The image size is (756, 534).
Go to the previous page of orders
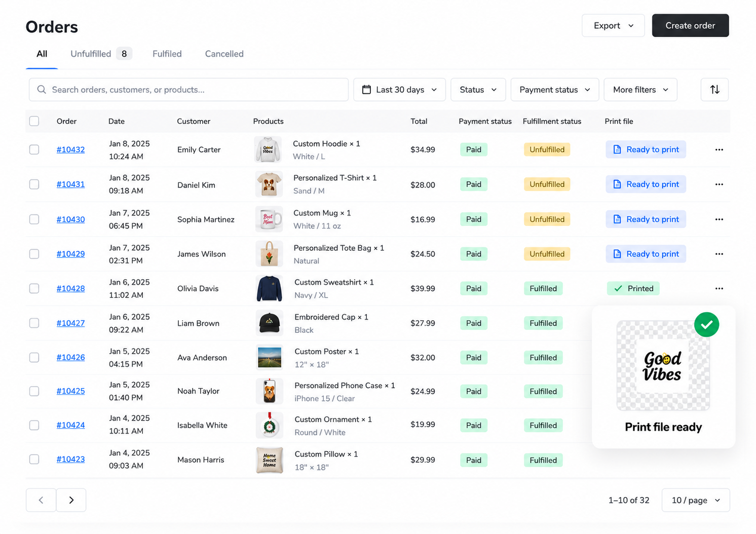(x=41, y=500)
